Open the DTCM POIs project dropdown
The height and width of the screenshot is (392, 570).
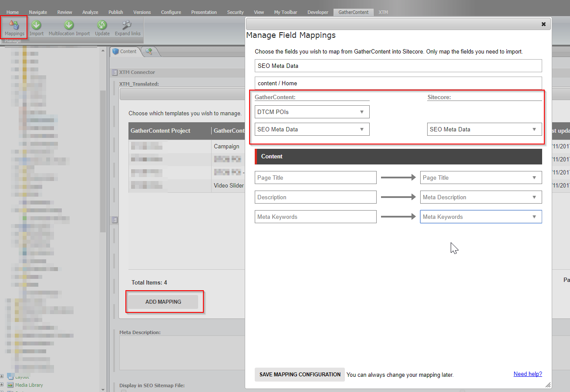tap(312, 112)
